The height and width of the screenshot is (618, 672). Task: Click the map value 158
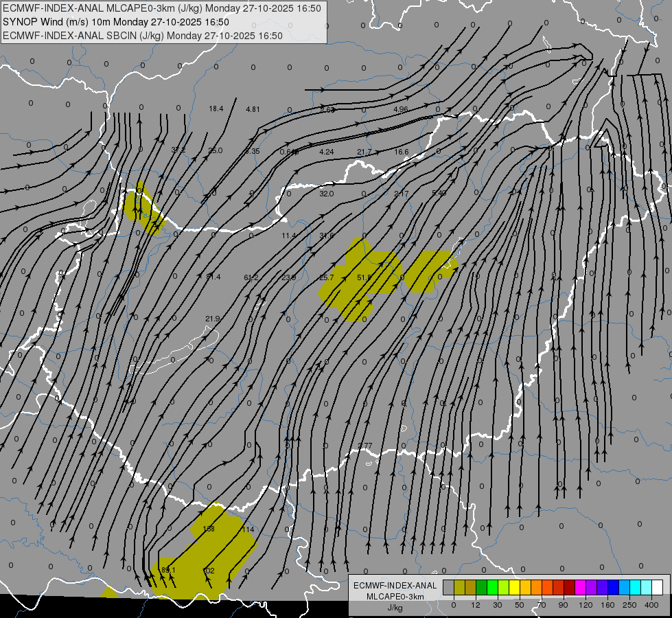[x=208, y=529]
